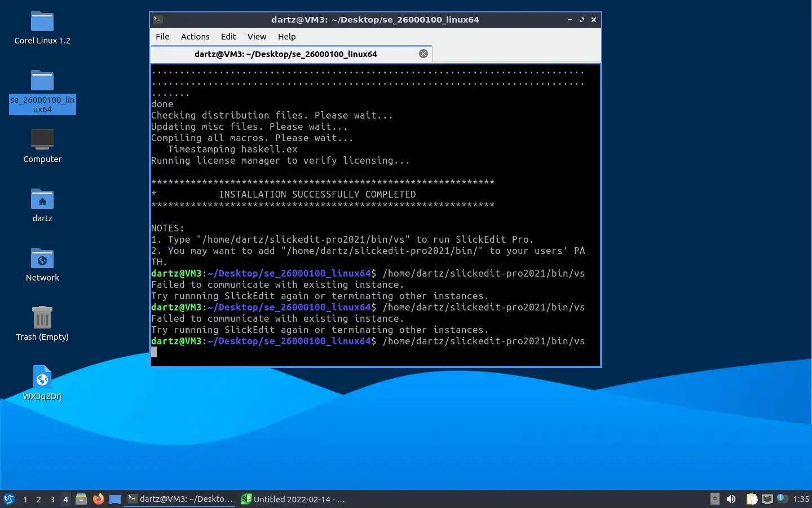Switch to workspace 4
This screenshot has height=508, width=812.
[x=66, y=500]
